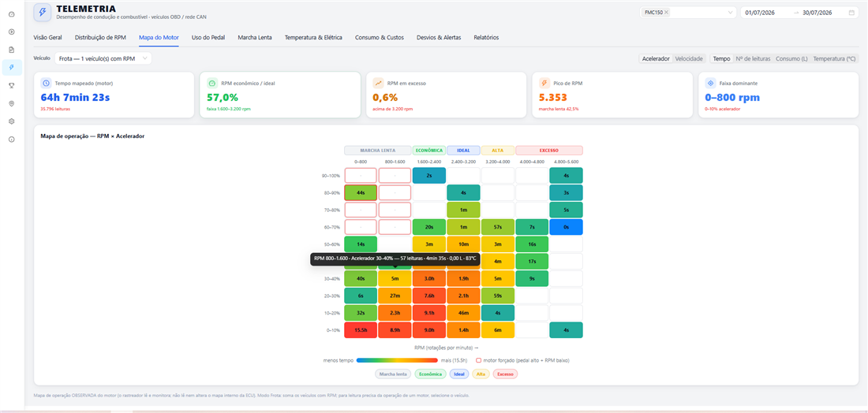Click the 0–800 rpm dominant range value
Screen dimensions: 868x413
tap(732, 98)
